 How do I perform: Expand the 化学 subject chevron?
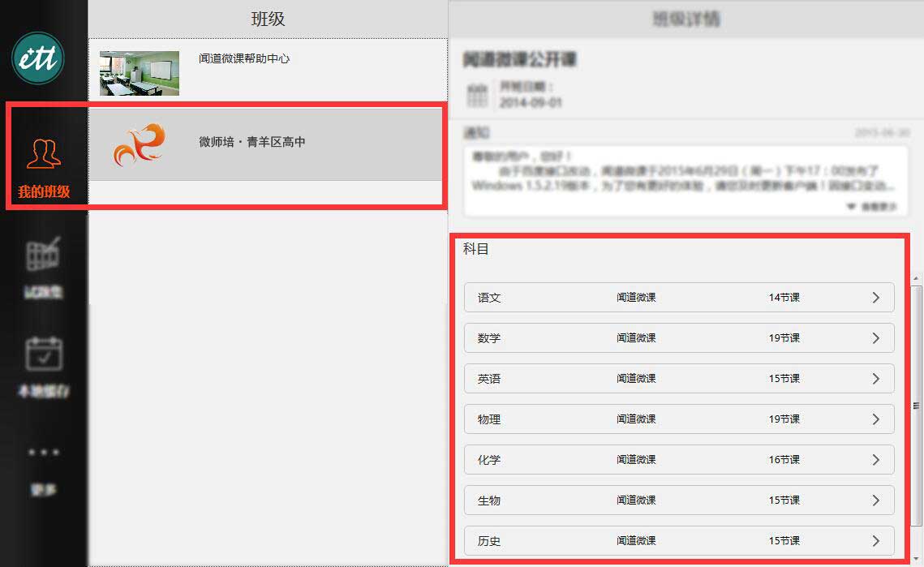pos(875,460)
